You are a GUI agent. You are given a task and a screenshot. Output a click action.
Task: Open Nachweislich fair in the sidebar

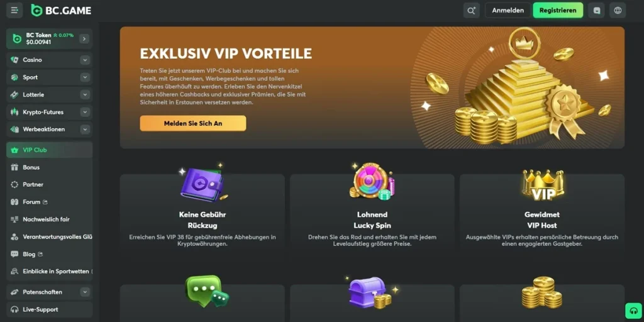[49, 219]
